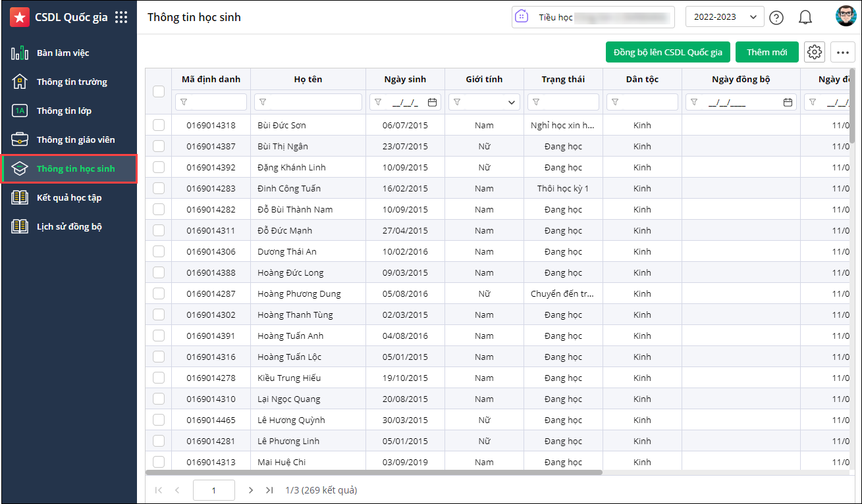Check the row for Đặng Khánh Linh
This screenshot has width=862, height=504.
[159, 167]
